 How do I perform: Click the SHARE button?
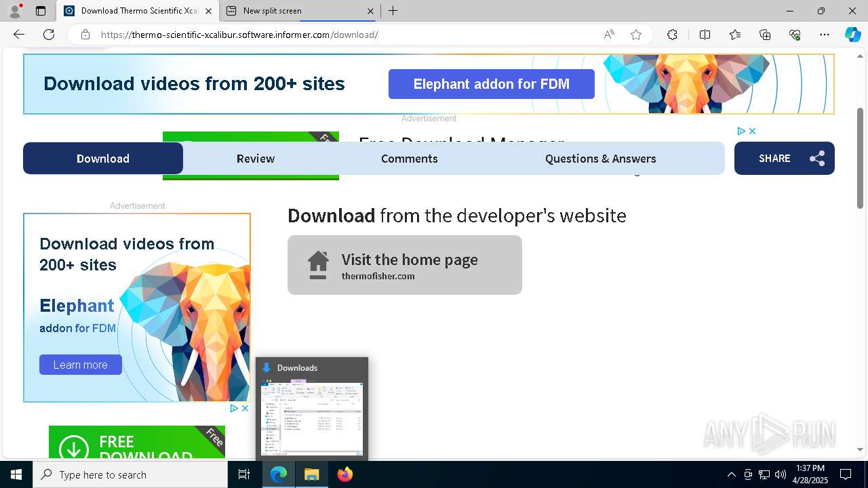pos(785,158)
